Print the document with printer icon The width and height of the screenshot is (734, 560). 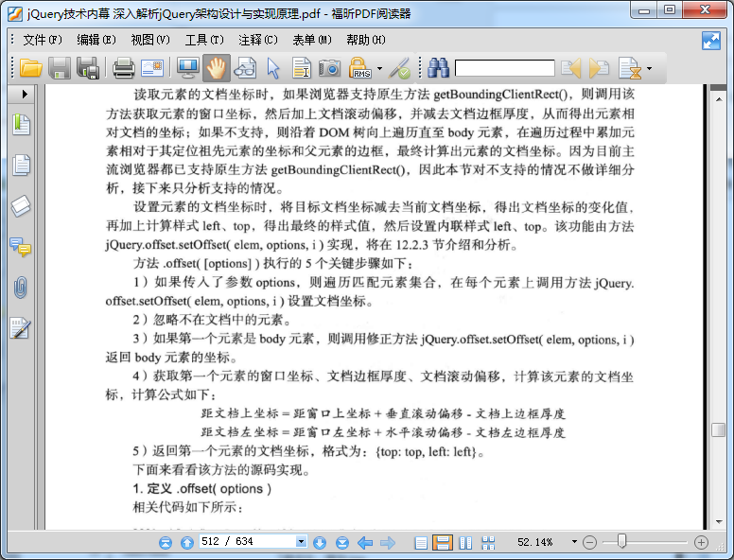(x=124, y=68)
